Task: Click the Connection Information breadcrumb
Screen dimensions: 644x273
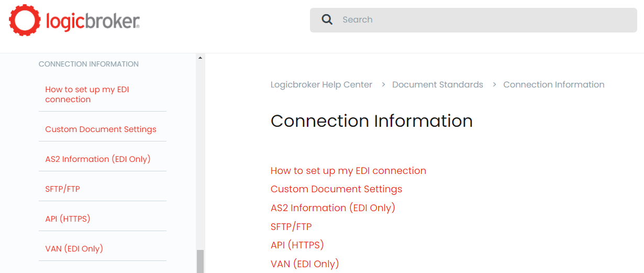Action: (x=554, y=84)
